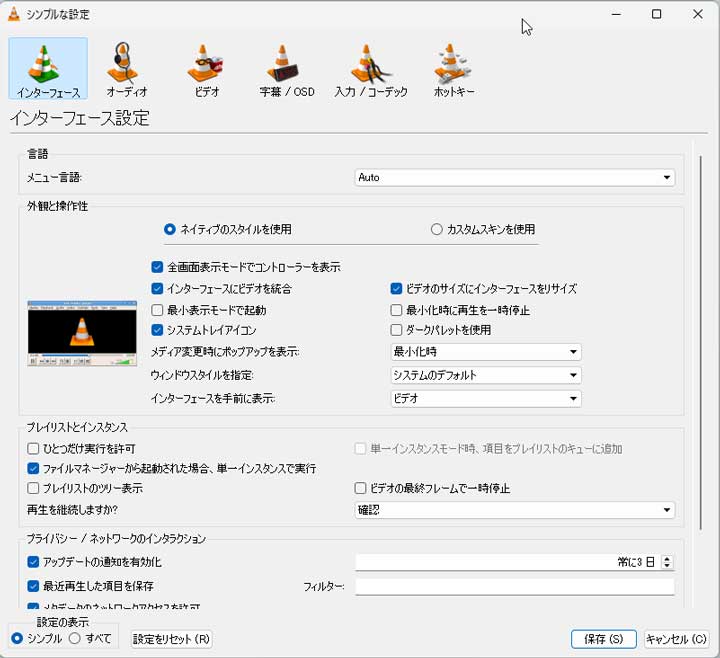This screenshot has height=658, width=720.
Task: Open the インターフェースを手前に表示 dropdown
Action: tap(486, 399)
